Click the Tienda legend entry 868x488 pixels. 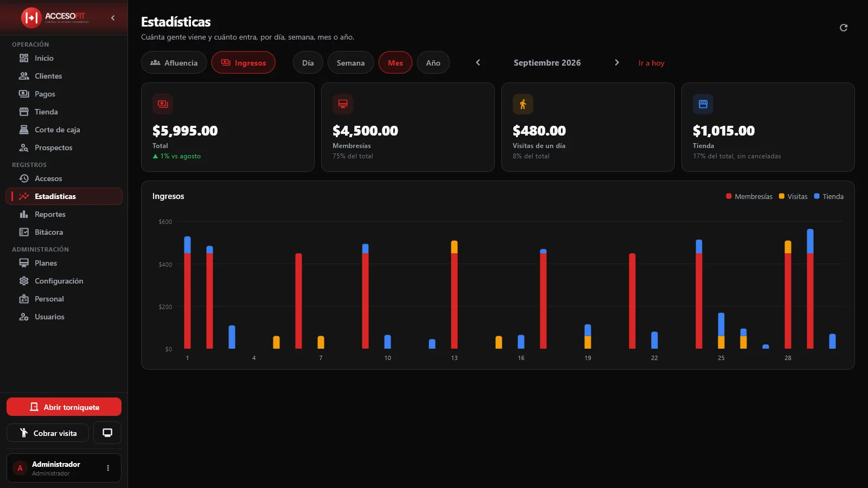(828, 196)
